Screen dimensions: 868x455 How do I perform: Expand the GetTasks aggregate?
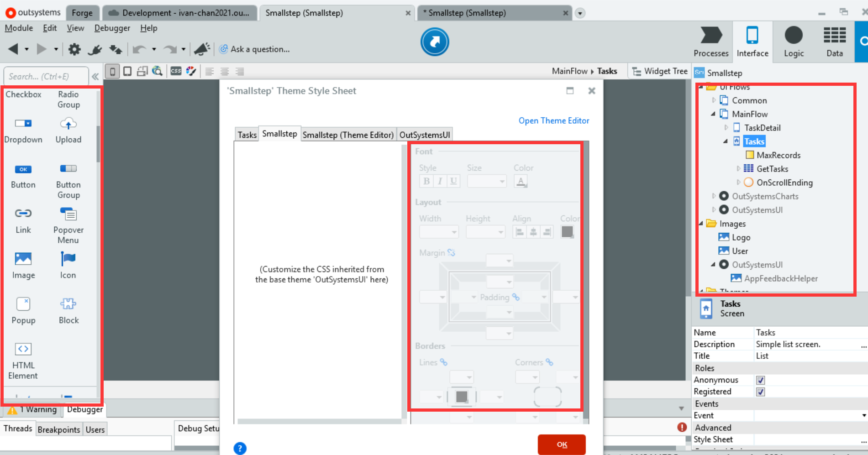click(x=738, y=169)
